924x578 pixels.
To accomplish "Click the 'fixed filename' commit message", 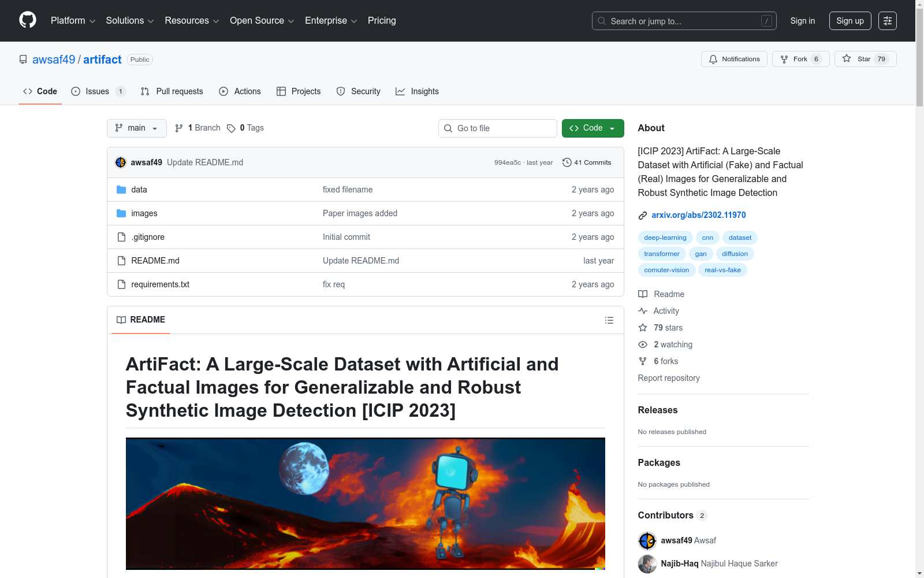I will pos(348,190).
